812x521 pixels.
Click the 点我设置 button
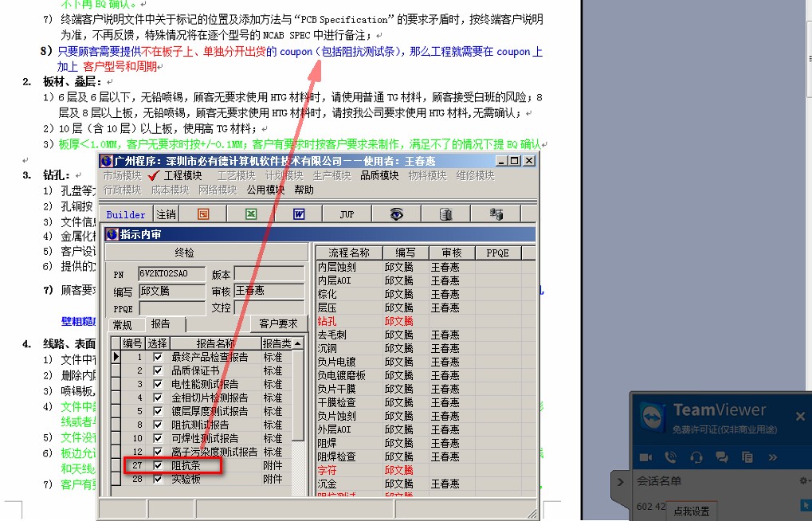pos(692,511)
